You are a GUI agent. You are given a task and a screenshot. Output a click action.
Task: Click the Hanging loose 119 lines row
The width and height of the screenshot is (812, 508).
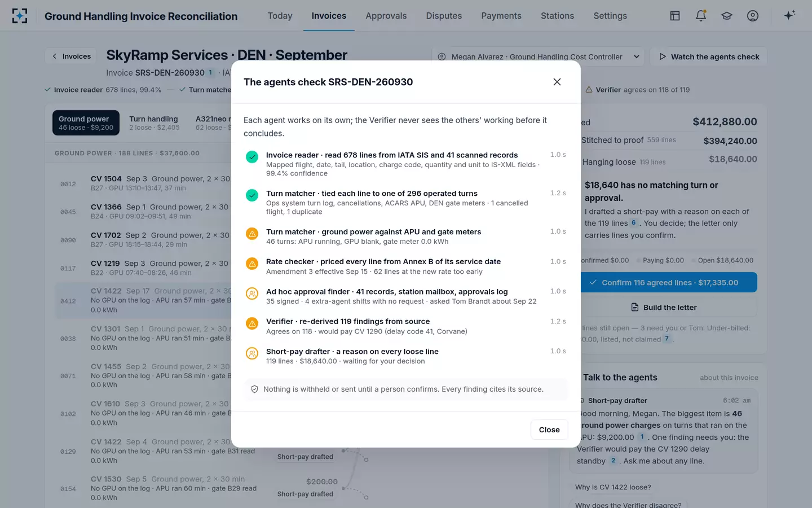tap(669, 161)
